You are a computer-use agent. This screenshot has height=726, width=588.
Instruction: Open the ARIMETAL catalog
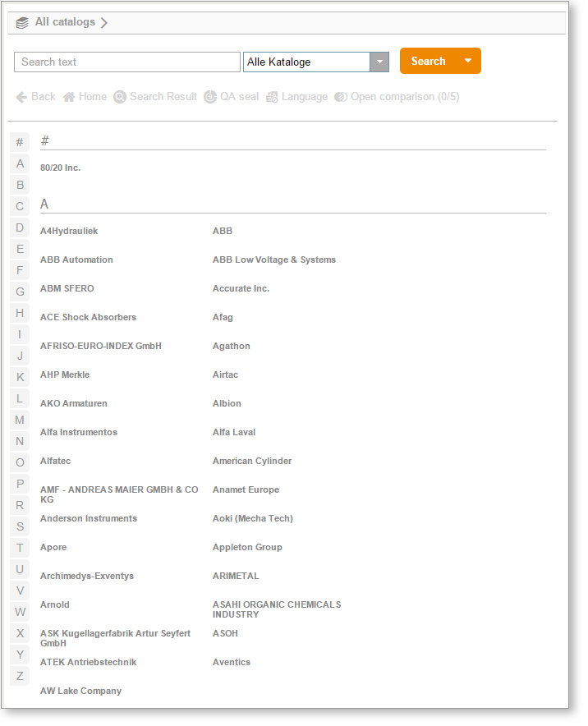236,576
